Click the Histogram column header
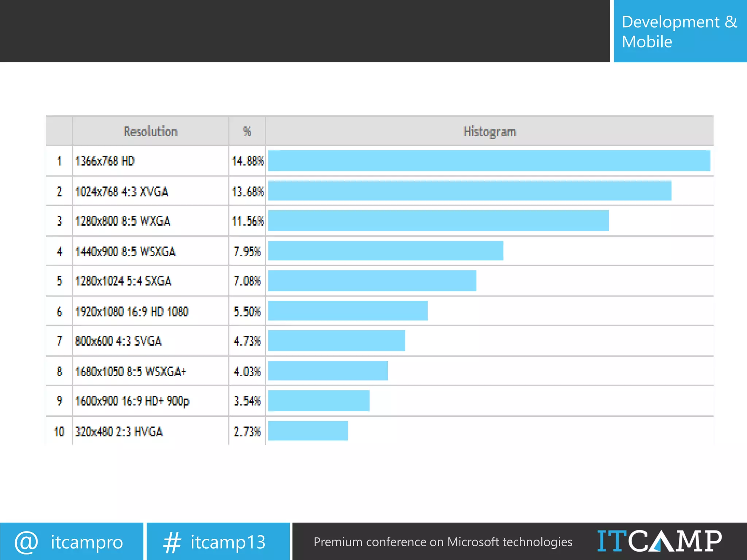The width and height of the screenshot is (747, 560). click(x=489, y=132)
